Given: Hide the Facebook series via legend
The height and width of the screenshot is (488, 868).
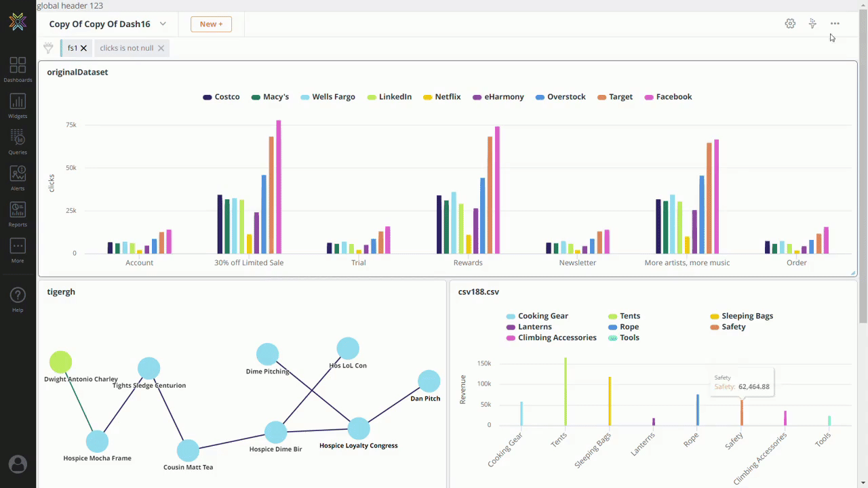Looking at the screenshot, I should click(668, 97).
